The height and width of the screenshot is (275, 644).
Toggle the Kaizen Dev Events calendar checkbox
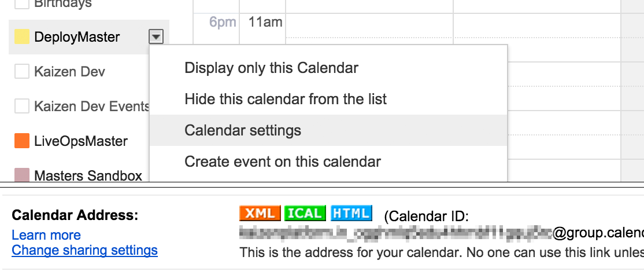pos(22,107)
